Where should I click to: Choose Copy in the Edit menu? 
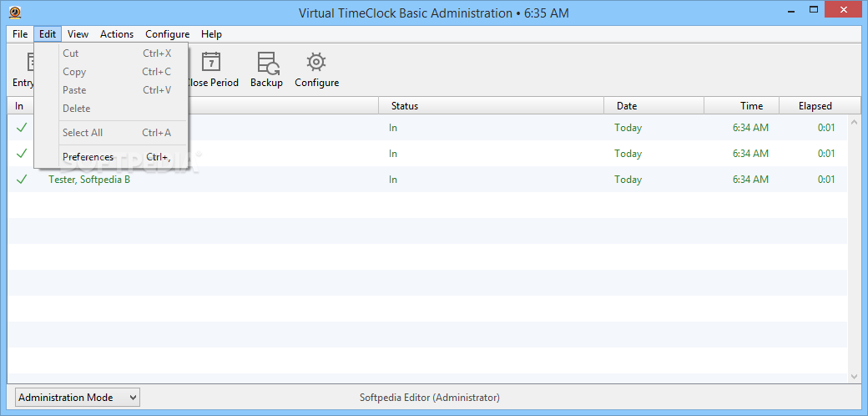click(x=111, y=72)
